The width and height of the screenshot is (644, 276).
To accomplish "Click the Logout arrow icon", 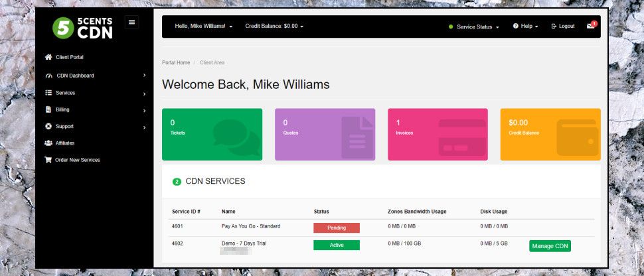I will pos(554,26).
